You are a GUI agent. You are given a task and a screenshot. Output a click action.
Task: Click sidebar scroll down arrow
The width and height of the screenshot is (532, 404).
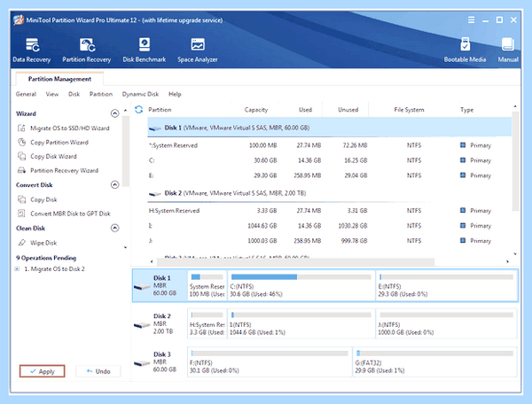click(126, 247)
